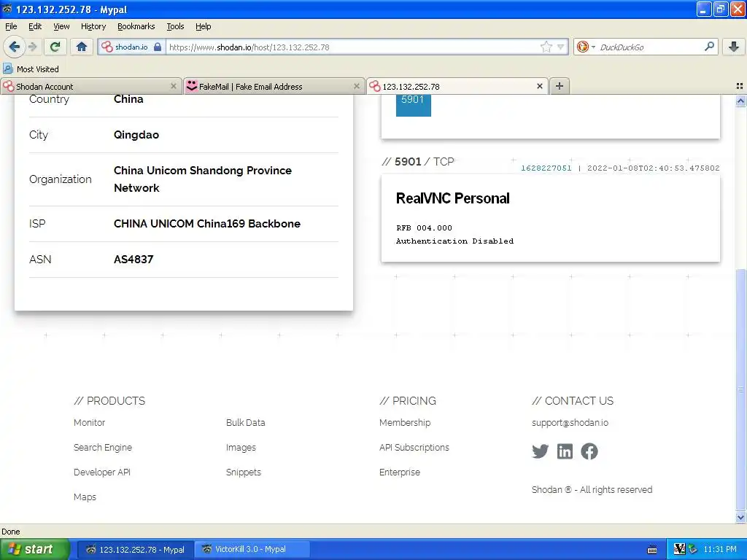The image size is (747, 560).
Task: Go back with the Back arrow button
Action: (x=15, y=47)
